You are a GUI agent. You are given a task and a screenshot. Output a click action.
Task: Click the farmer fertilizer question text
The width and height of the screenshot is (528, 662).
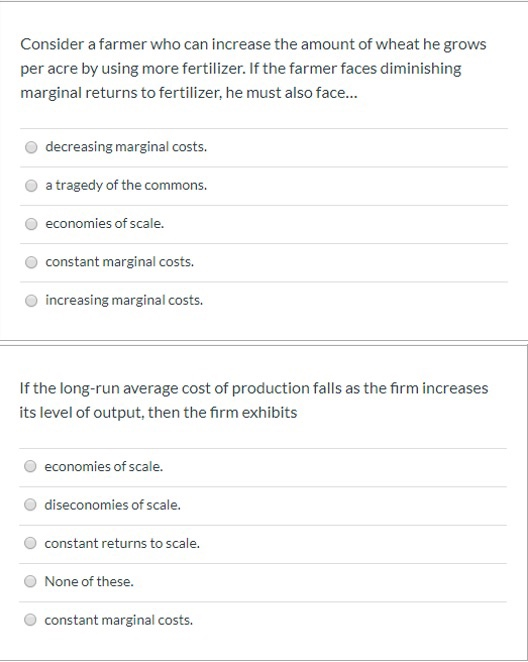point(253,68)
